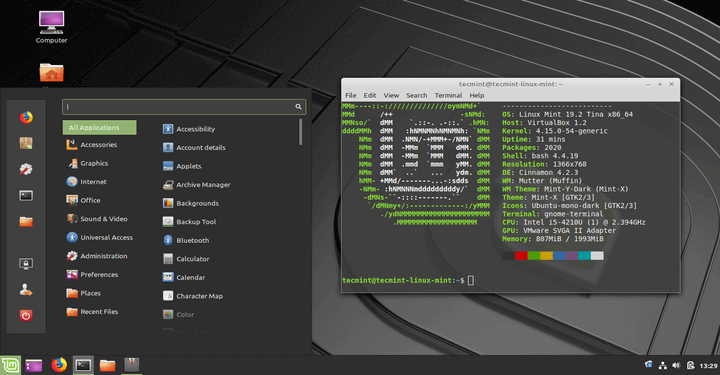Open the terminal Search menu
The image size is (720, 375).
coord(416,95)
